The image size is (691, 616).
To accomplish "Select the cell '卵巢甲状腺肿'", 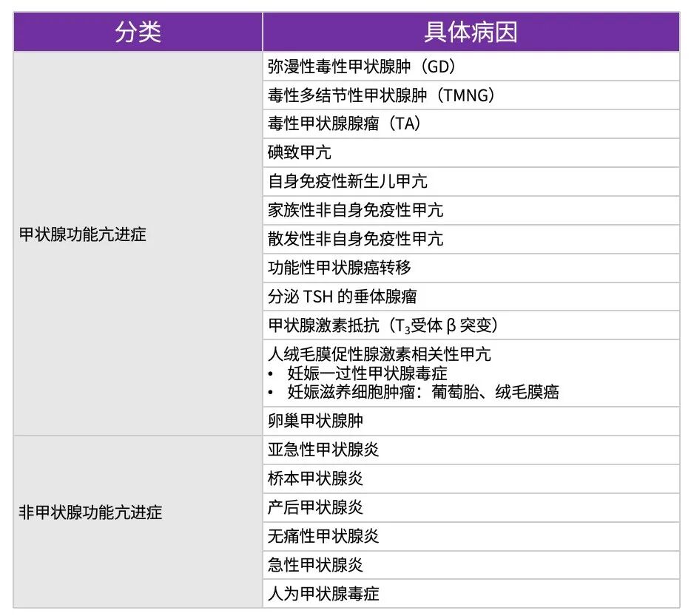I will [x=471, y=421].
